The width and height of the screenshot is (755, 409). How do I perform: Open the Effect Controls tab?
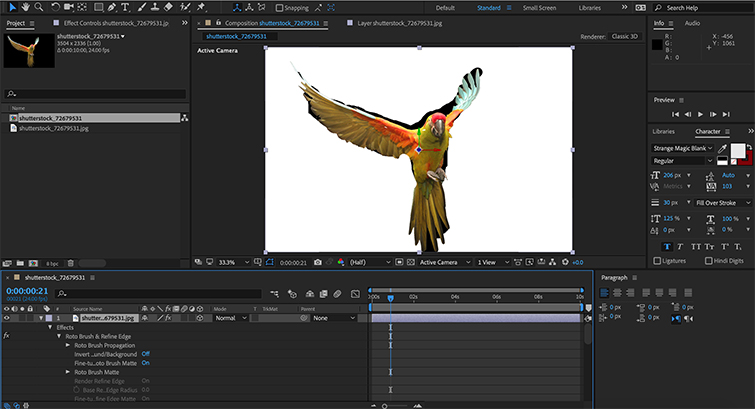click(x=116, y=23)
